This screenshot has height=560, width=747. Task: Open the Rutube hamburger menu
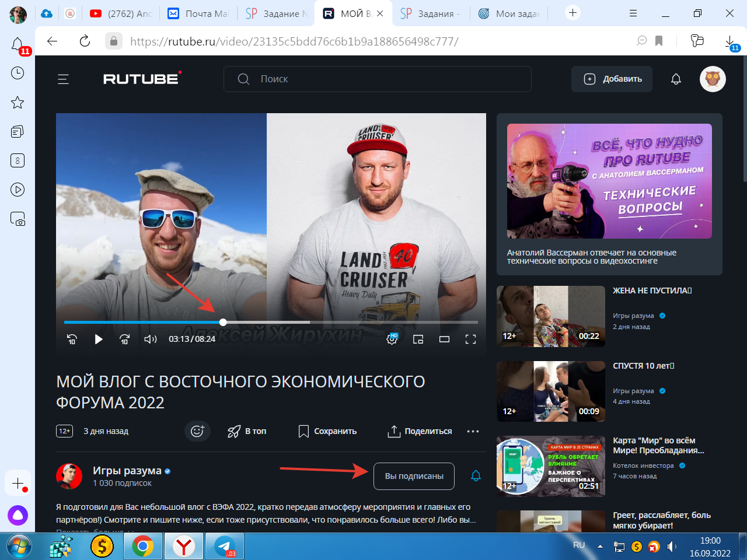click(x=63, y=79)
